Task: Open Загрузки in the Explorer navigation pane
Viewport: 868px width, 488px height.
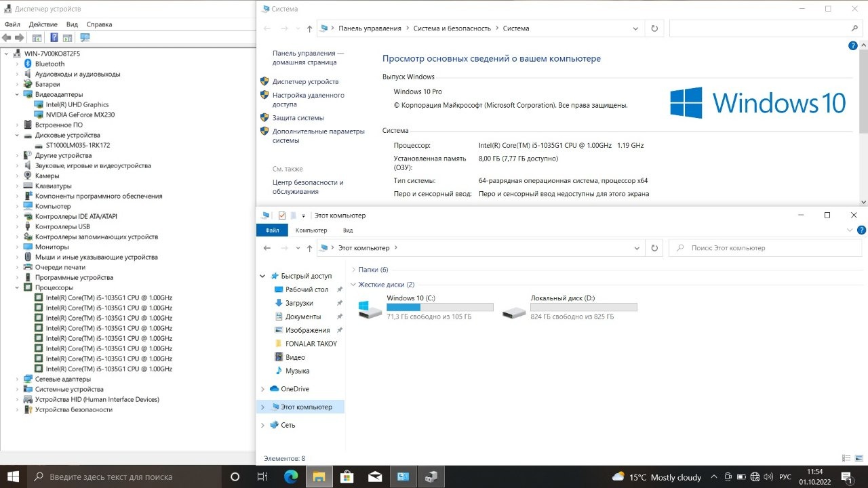Action: [299, 303]
